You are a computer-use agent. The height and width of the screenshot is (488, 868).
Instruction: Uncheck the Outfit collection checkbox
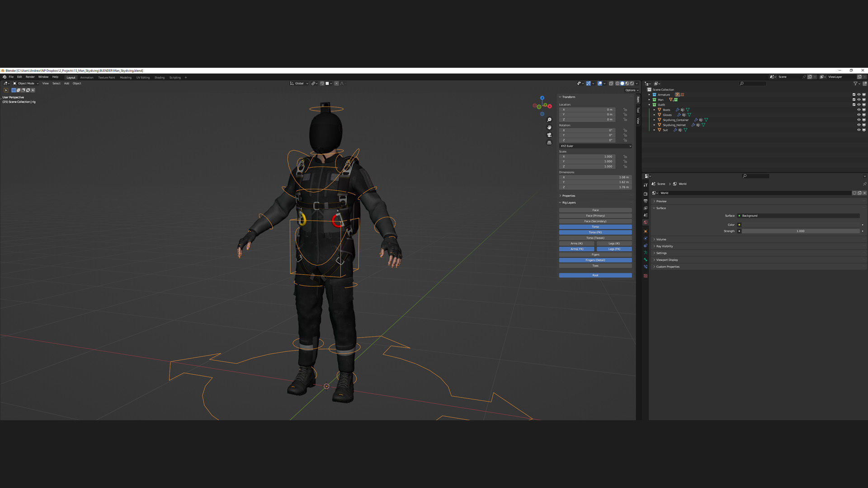[x=854, y=105]
